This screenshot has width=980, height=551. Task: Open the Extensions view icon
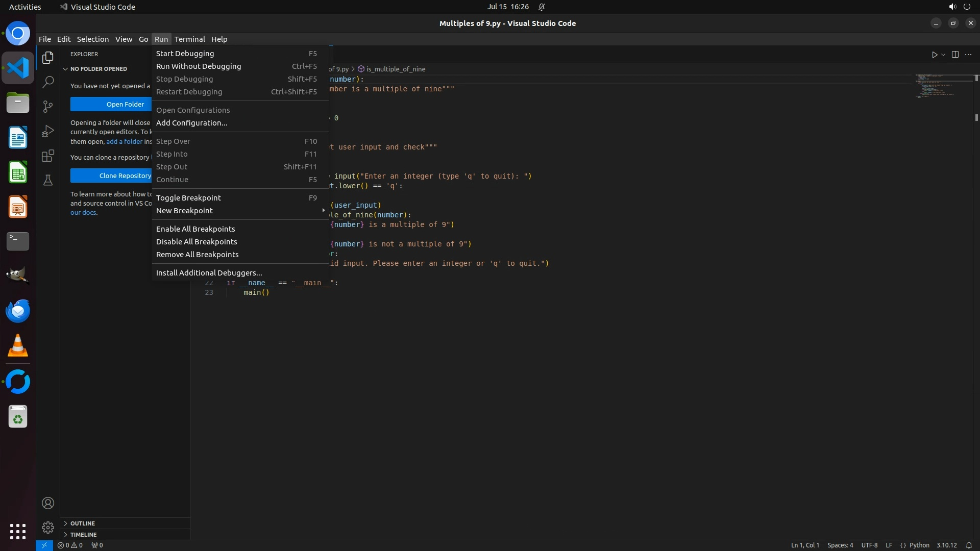(48, 156)
